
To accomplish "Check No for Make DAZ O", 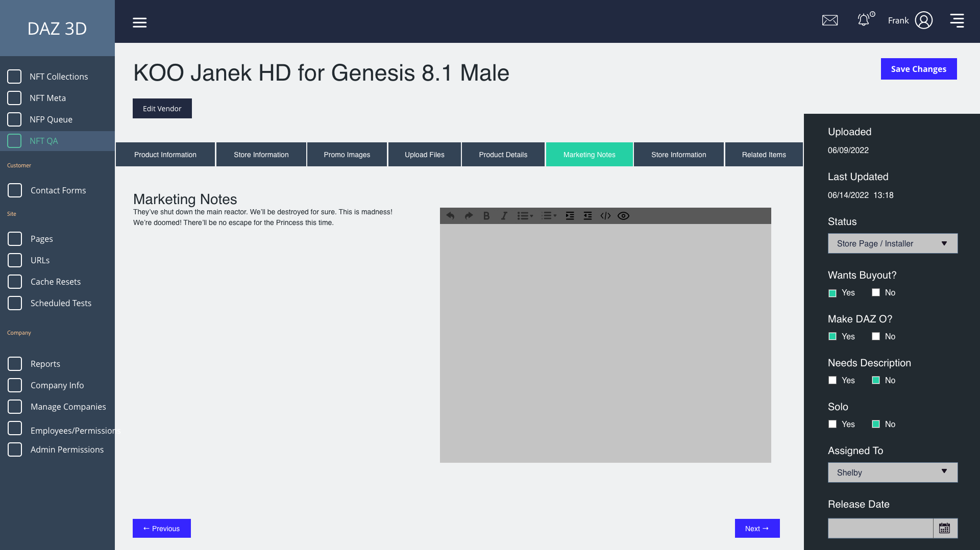I will pyautogui.click(x=876, y=336).
